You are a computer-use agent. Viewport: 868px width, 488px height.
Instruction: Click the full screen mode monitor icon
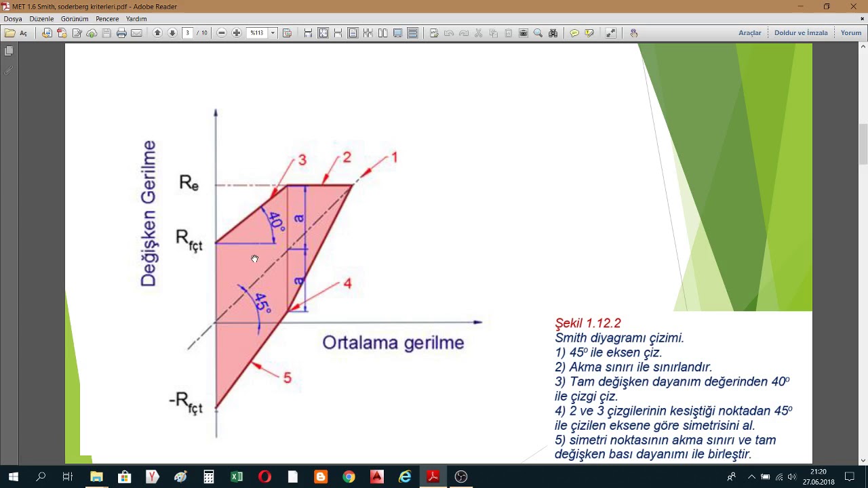click(x=397, y=33)
